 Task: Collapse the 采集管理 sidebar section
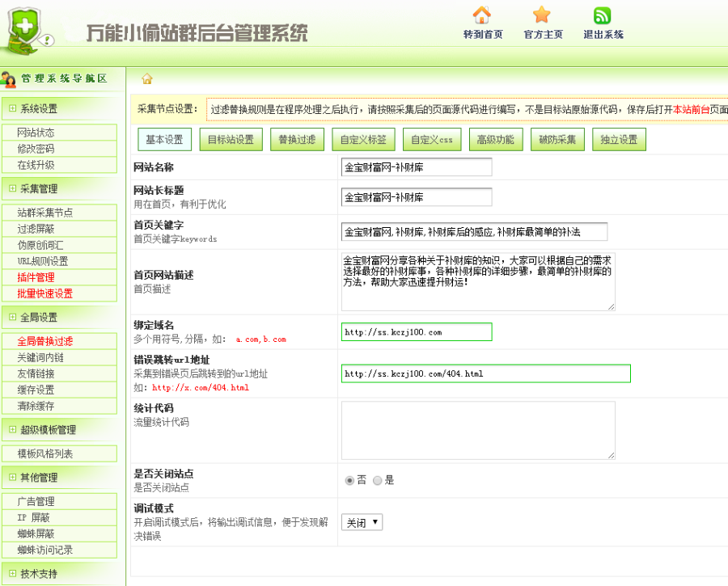[x=12, y=188]
